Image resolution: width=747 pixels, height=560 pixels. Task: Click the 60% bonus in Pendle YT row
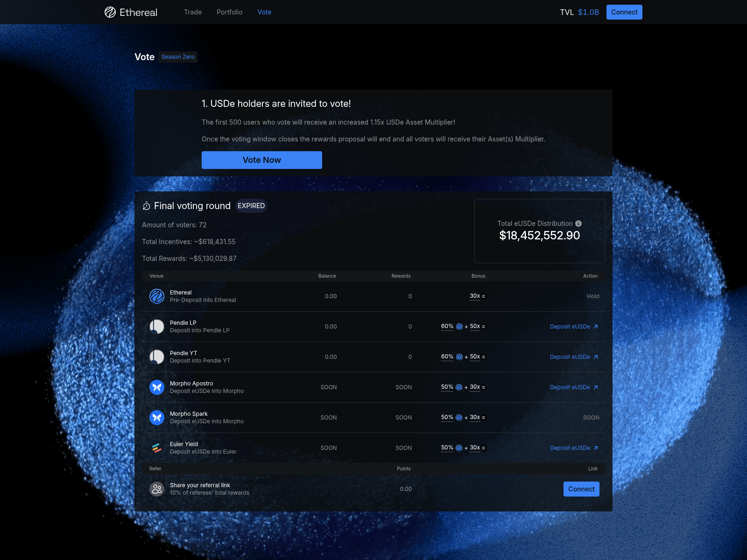point(447,357)
